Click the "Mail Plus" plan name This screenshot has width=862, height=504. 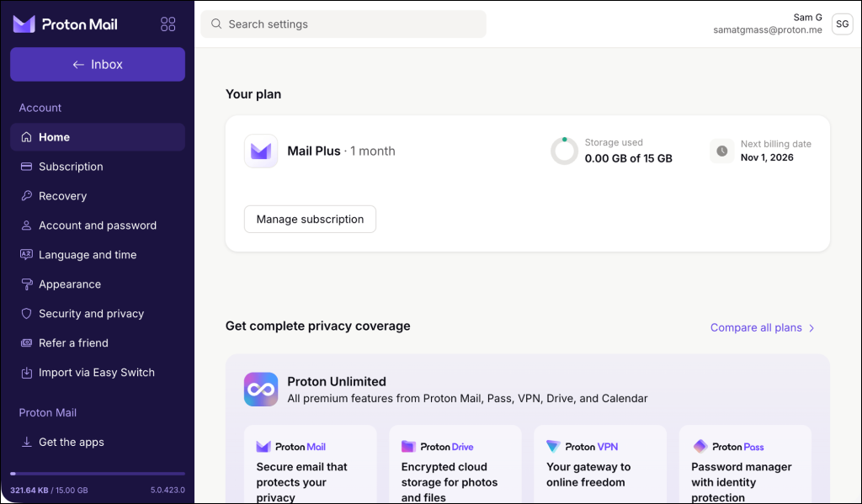point(314,151)
